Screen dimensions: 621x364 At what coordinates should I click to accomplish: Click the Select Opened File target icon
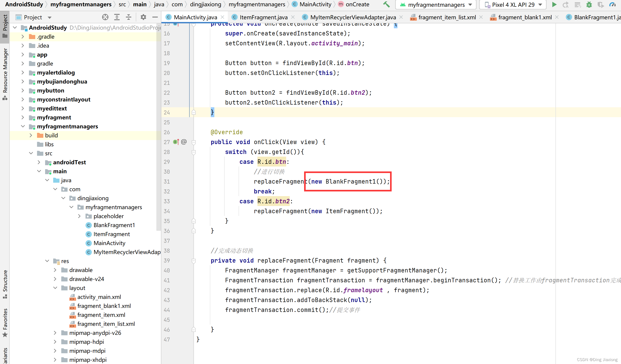(105, 17)
